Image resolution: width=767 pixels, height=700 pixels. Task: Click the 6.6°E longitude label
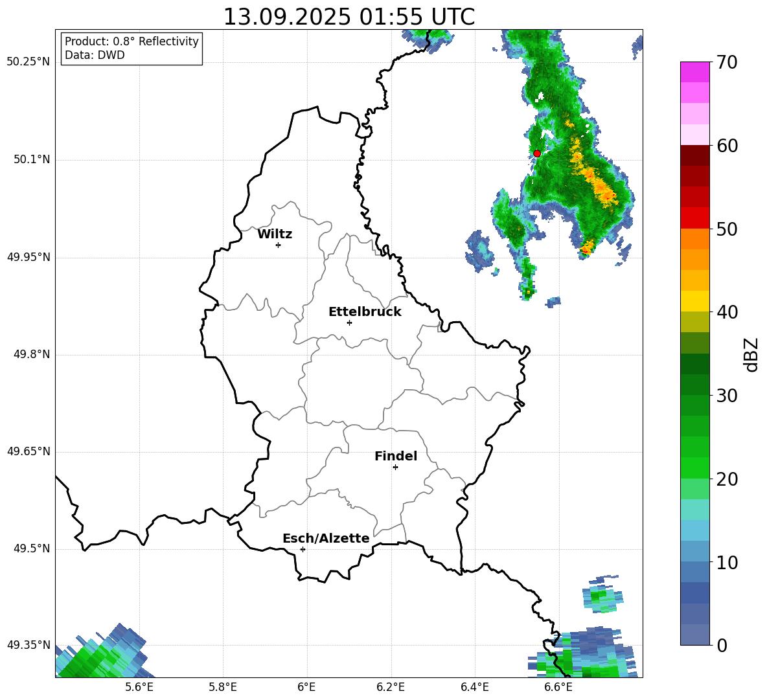click(558, 687)
